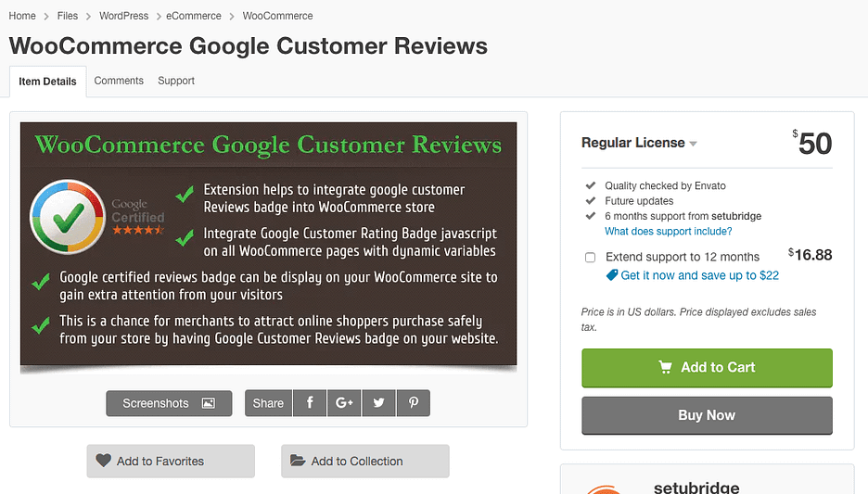Share on Facebook icon

click(310, 403)
